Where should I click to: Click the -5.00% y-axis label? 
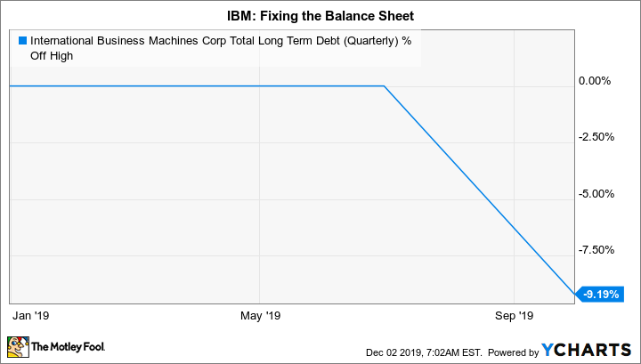pos(596,193)
